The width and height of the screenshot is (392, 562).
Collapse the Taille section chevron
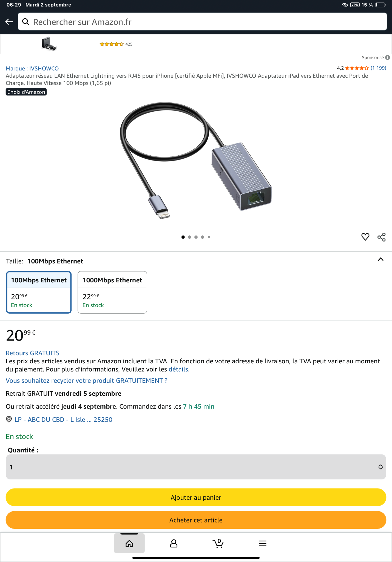point(380,260)
